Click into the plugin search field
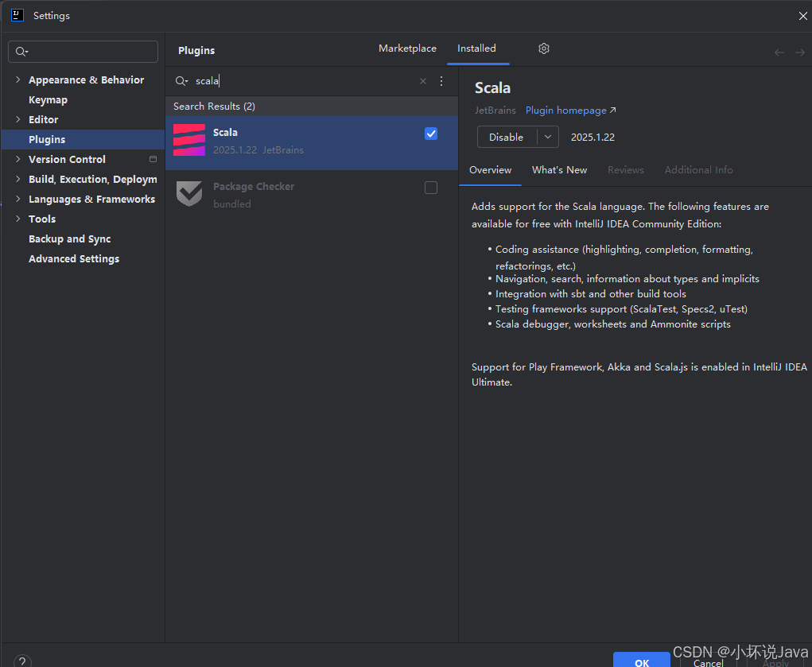The height and width of the screenshot is (667, 812). [305, 81]
